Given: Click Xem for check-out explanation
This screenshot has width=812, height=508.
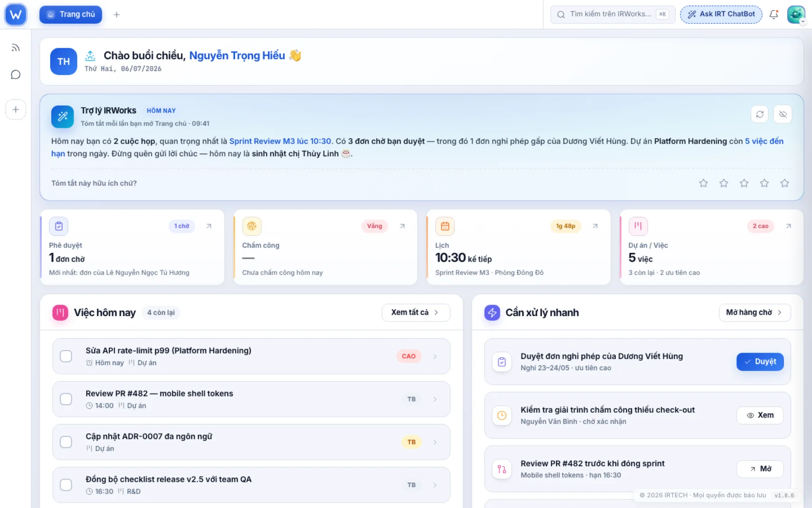Looking at the screenshot, I should pyautogui.click(x=760, y=415).
